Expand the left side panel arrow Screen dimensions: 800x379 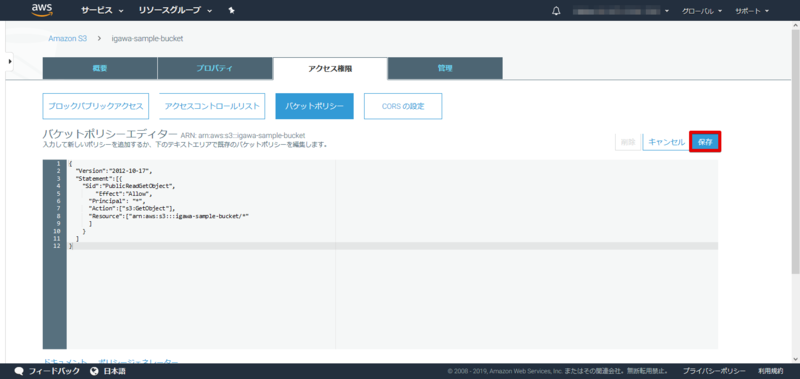[9, 61]
